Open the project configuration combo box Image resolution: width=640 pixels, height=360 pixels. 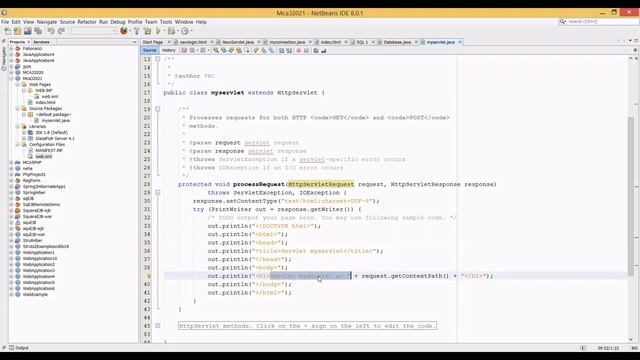(x=94, y=31)
